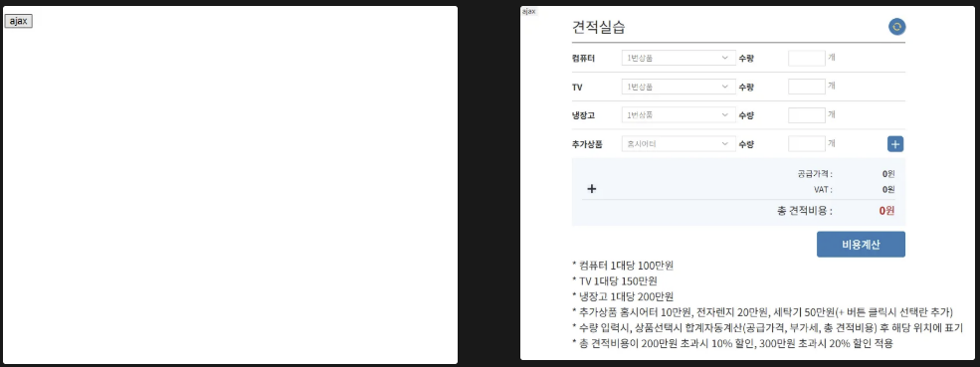Click the 견적실습 heading
The height and width of the screenshot is (367, 980).
[598, 28]
